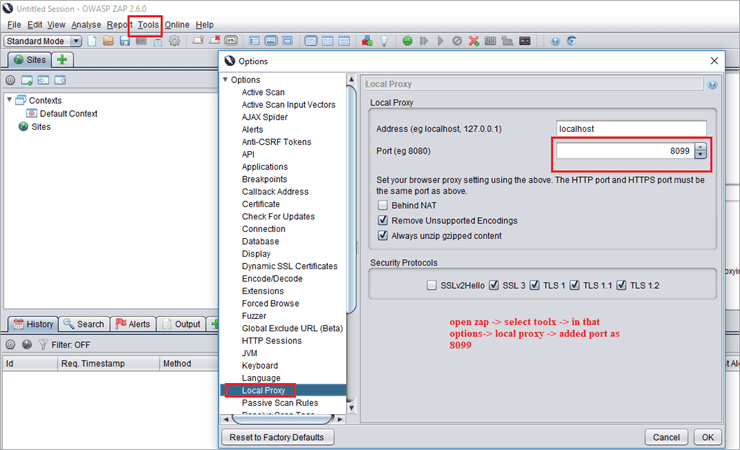Image resolution: width=740 pixels, height=450 pixels.
Task: Open the Options gear icon in toolbar
Action: click(x=174, y=41)
